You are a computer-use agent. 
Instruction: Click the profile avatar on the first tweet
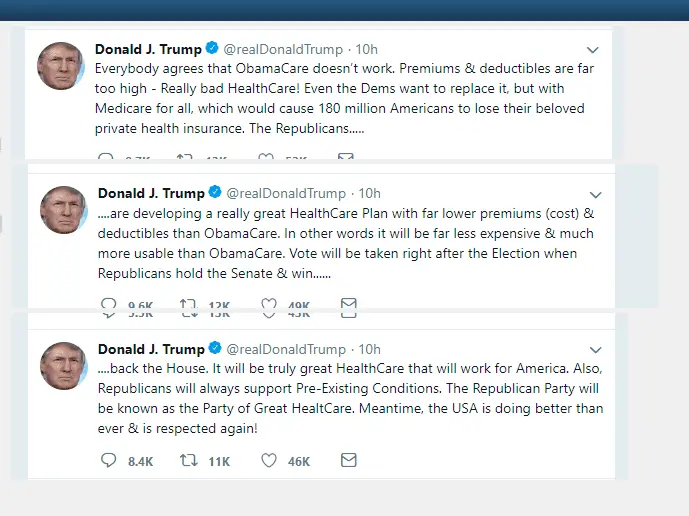60,66
